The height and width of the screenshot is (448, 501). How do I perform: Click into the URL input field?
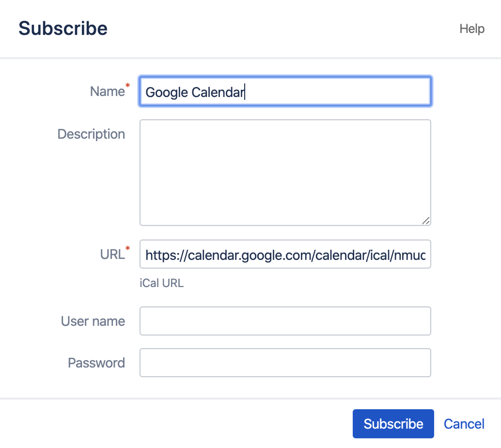pos(285,254)
